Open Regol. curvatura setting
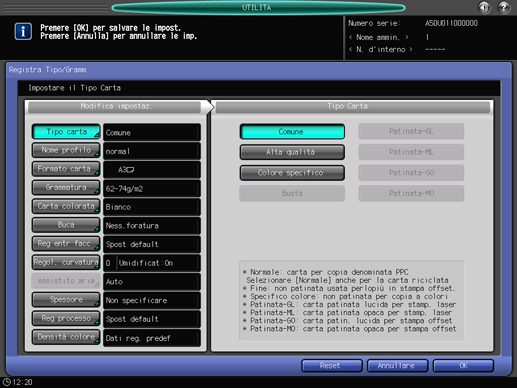 click(66, 262)
